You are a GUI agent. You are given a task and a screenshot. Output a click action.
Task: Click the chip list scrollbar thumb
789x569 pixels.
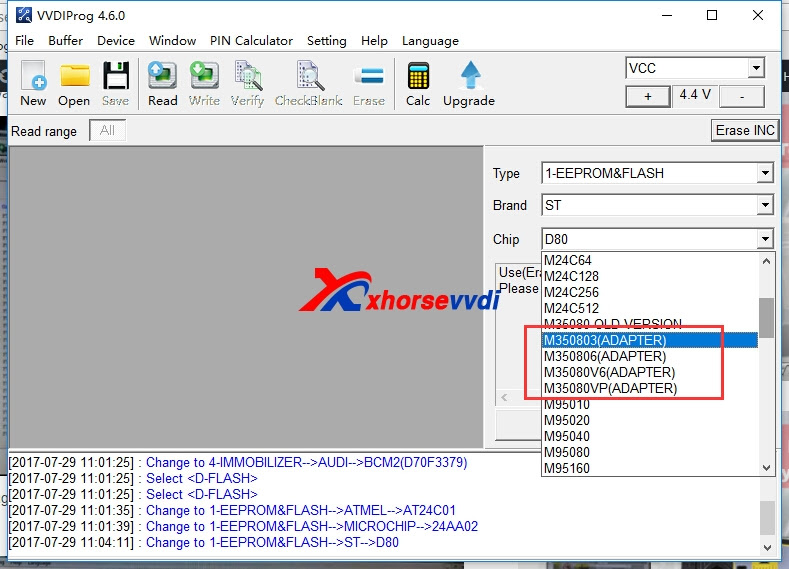point(766,318)
